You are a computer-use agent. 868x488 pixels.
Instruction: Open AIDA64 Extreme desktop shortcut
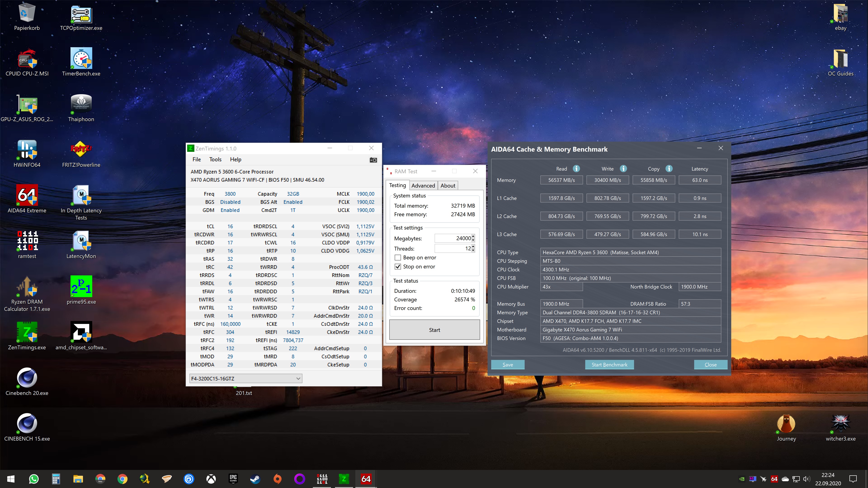[x=27, y=199]
